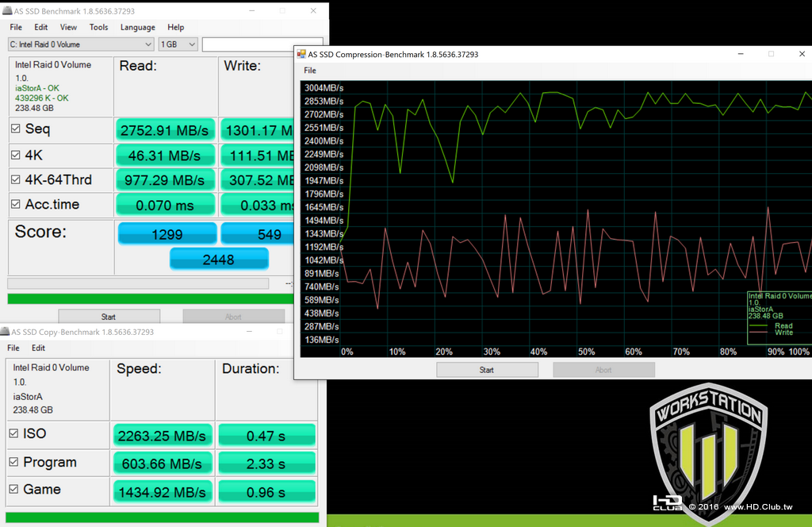Viewport: 812px width, 527px height.
Task: Click the write score 549
Action: pyautogui.click(x=258, y=234)
